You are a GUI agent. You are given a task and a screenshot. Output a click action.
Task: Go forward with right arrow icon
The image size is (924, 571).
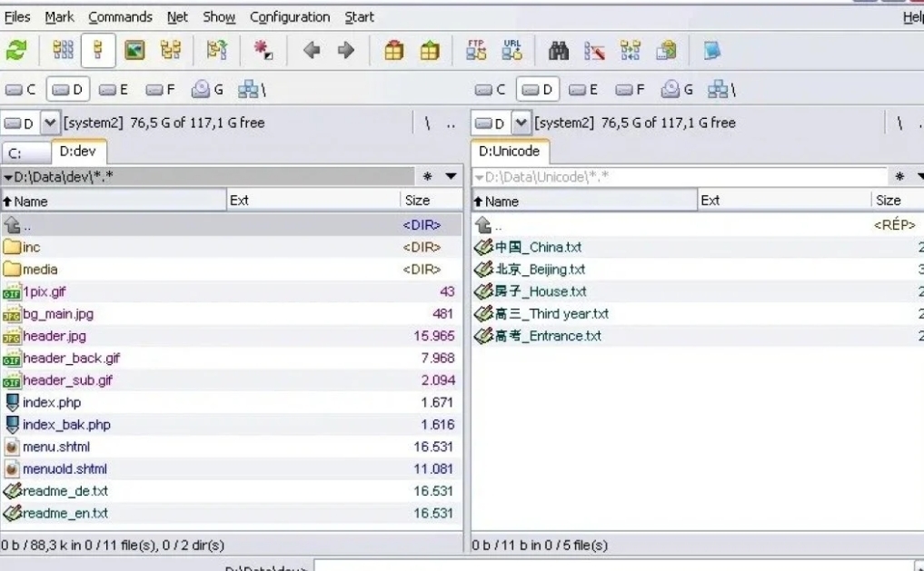click(x=346, y=51)
